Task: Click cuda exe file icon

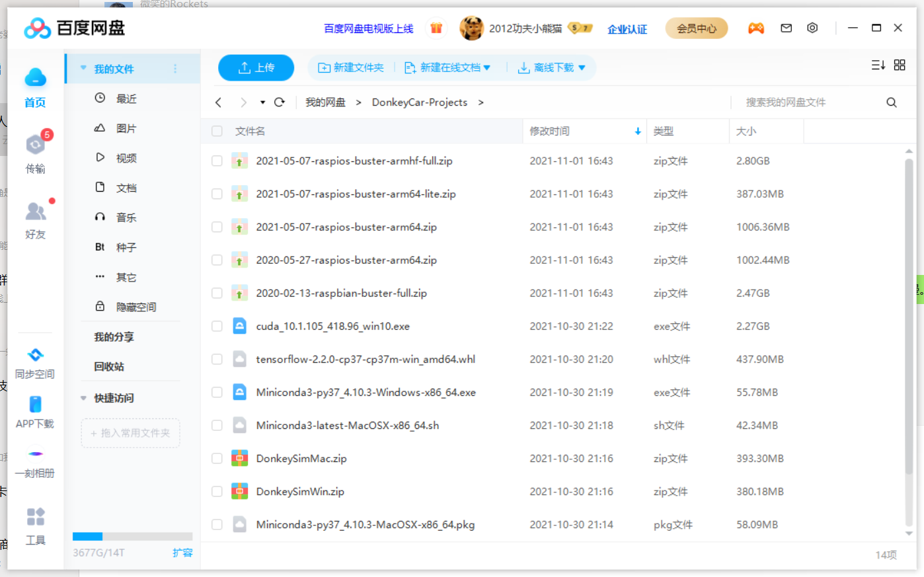Action: [x=239, y=326]
